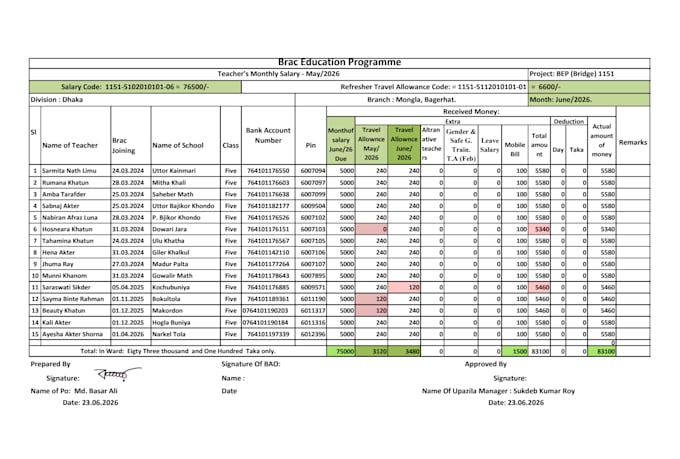Select teacher name 'Sayma Binte Rahman'
This screenshot has height=459, width=680.
click(x=73, y=299)
